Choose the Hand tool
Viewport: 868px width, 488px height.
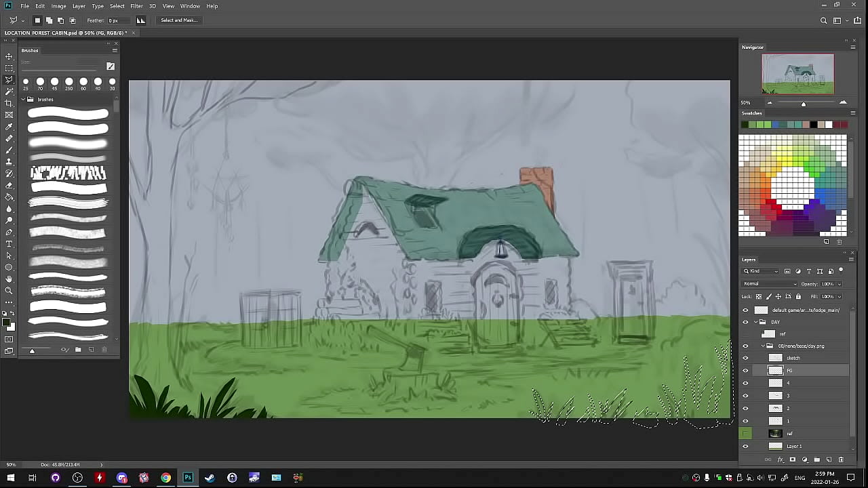pyautogui.click(x=9, y=279)
